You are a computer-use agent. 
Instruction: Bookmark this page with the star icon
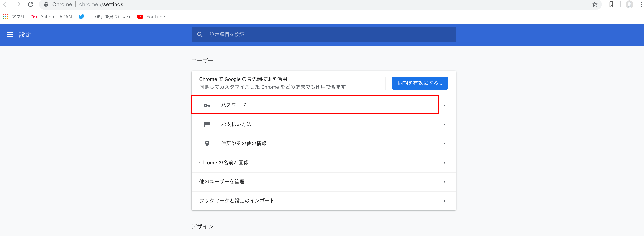pyautogui.click(x=595, y=4)
